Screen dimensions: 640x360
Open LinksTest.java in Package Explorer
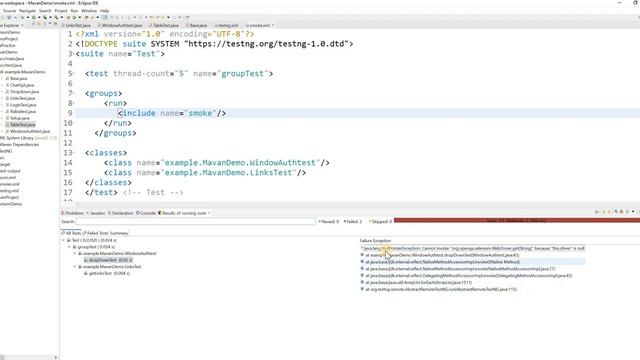click(x=22, y=98)
